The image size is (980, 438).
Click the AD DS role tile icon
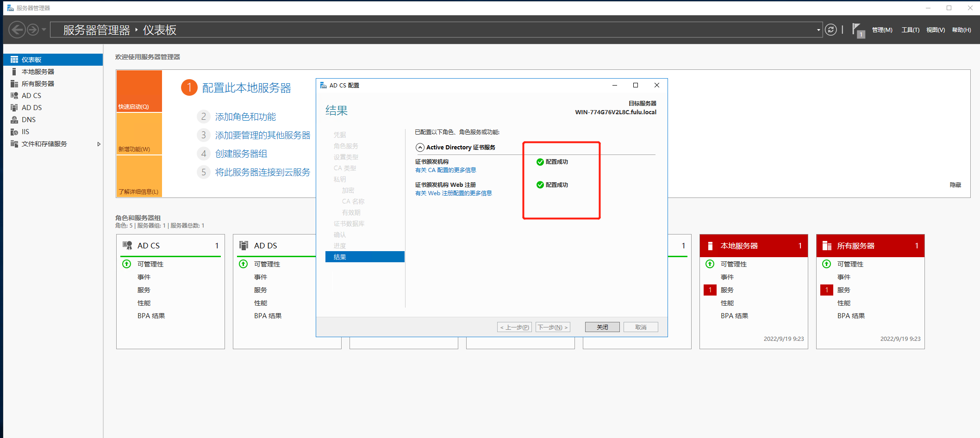click(243, 246)
